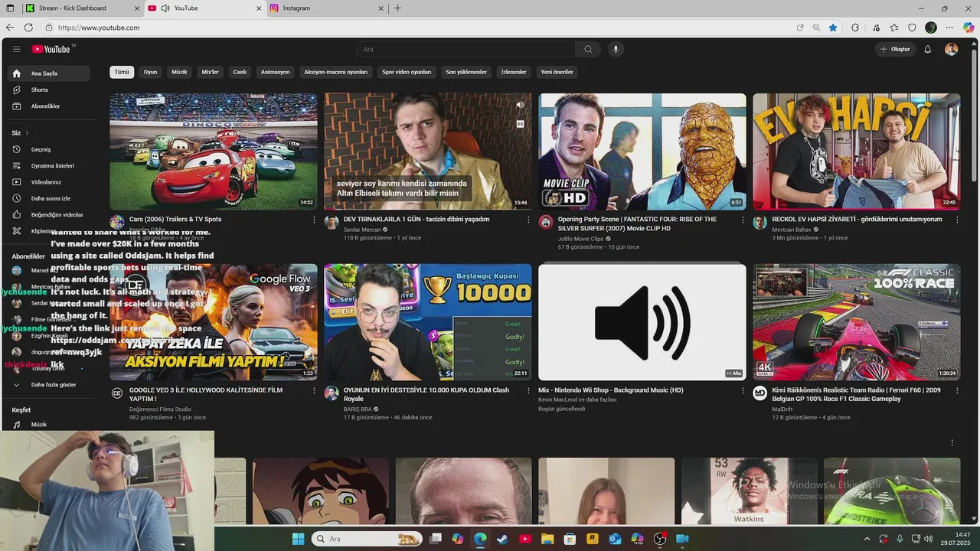Open the Edge Copilot icon in toolbar
The width and height of the screenshot is (980, 551).
point(969,28)
